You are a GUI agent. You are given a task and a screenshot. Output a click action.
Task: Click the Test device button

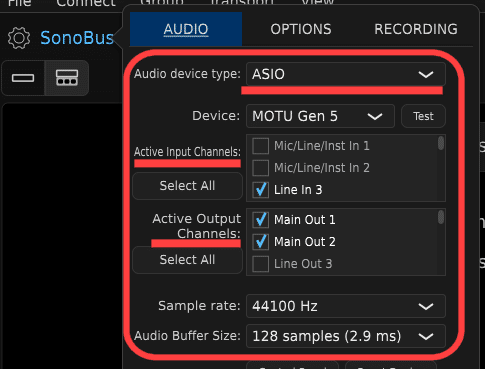(x=423, y=116)
